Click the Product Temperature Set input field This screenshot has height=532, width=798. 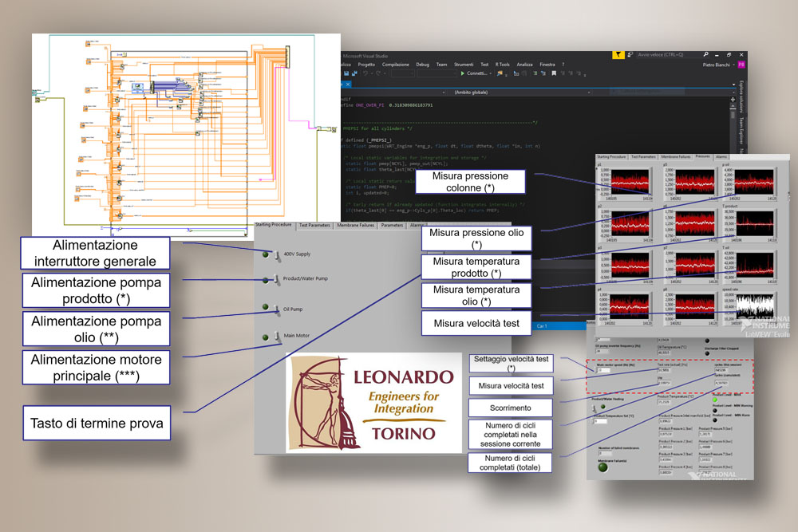point(601,421)
